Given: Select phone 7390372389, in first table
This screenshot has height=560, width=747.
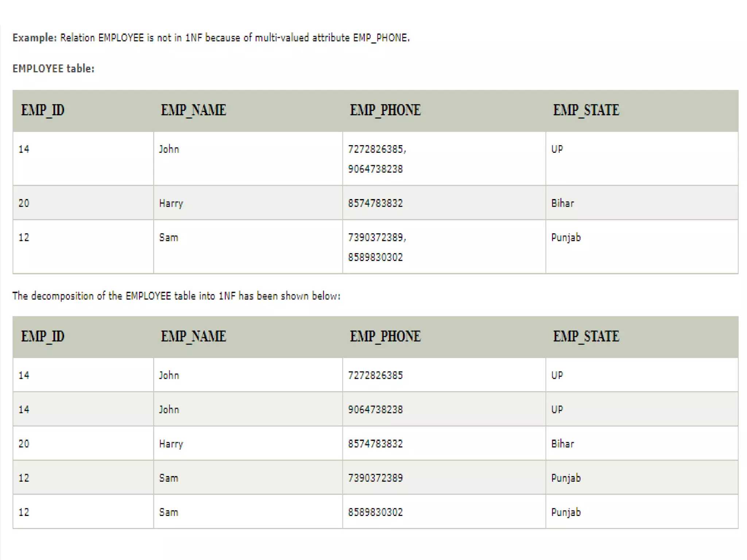Looking at the screenshot, I should click(376, 238).
